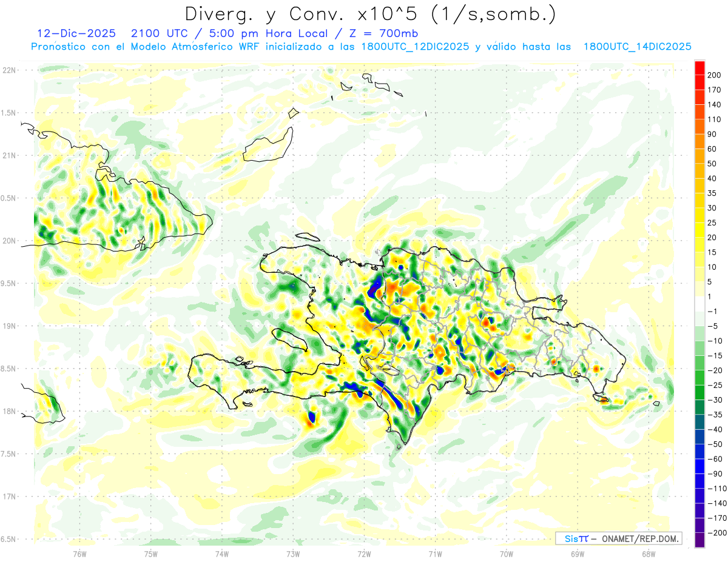This screenshot has width=728, height=562.
Task: Click the '17N' latitude label
Action: 9,497
